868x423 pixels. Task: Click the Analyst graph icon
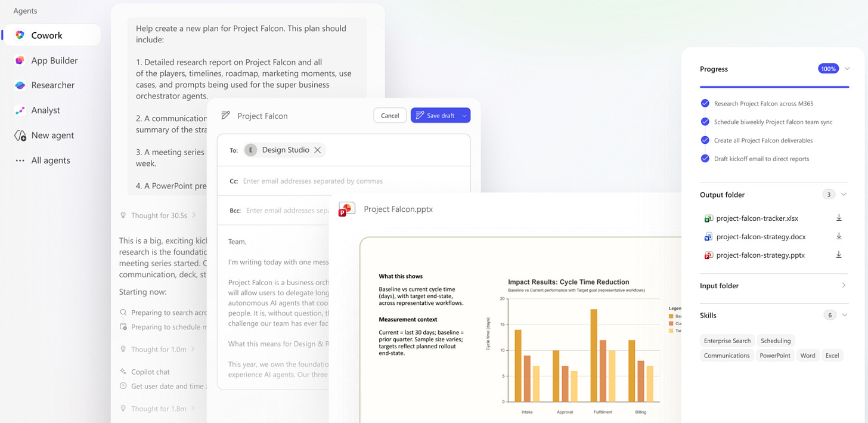tap(20, 110)
